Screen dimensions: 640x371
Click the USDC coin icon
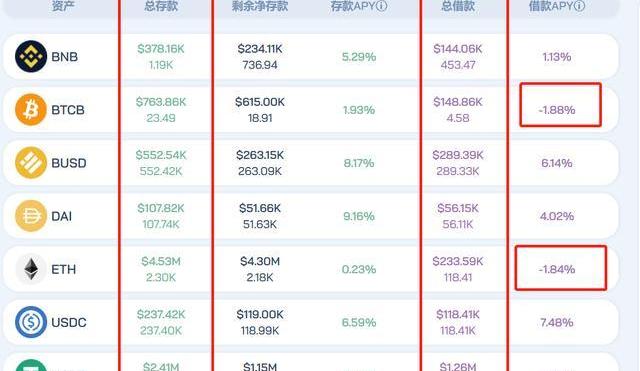click(x=31, y=322)
